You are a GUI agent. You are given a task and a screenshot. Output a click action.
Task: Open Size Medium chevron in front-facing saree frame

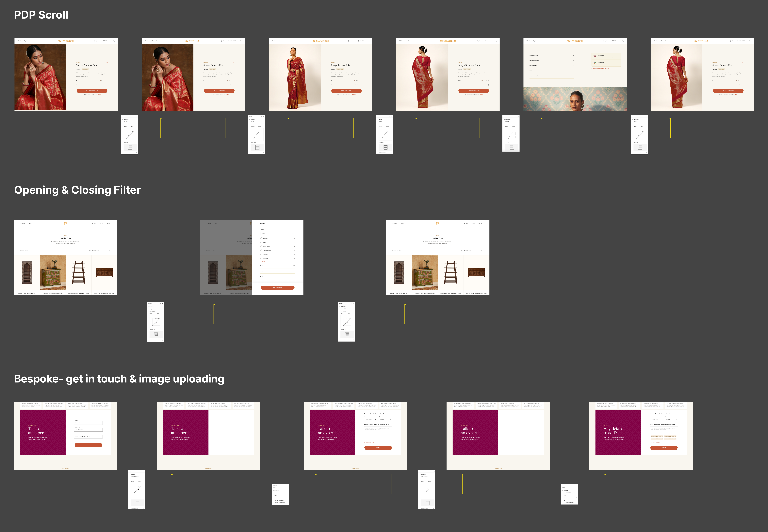click(x=361, y=85)
